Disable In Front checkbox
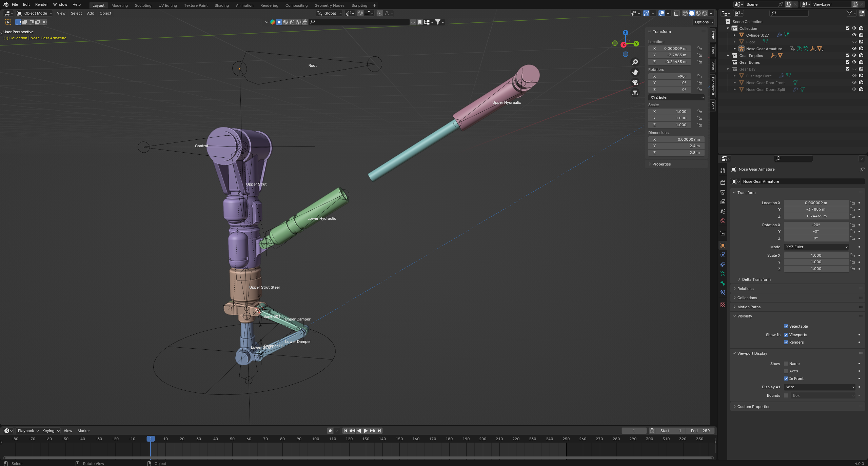Viewport: 868px width, 466px height. coord(786,378)
